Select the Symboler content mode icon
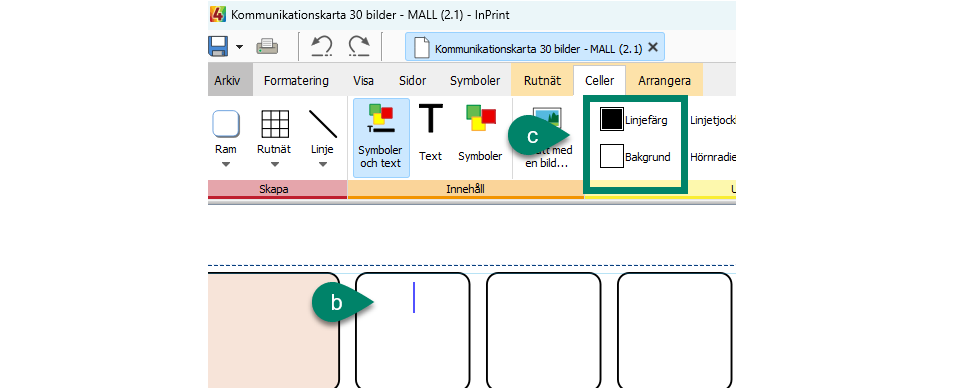 tap(481, 118)
